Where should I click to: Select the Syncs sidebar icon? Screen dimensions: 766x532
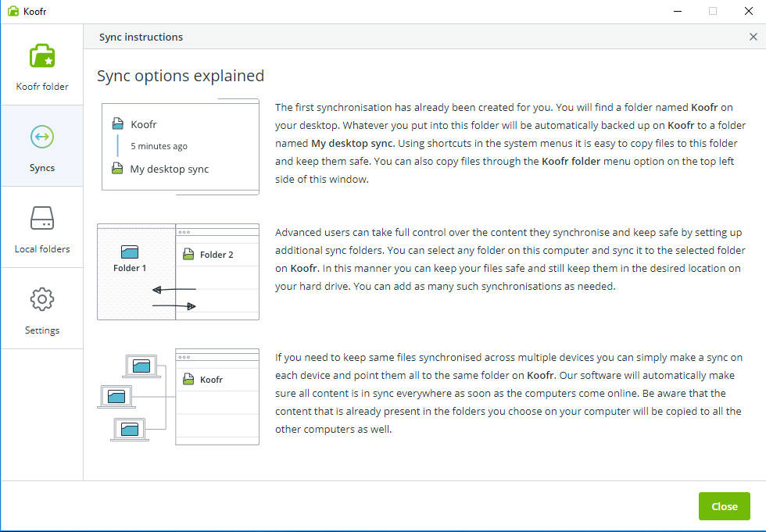(42, 137)
